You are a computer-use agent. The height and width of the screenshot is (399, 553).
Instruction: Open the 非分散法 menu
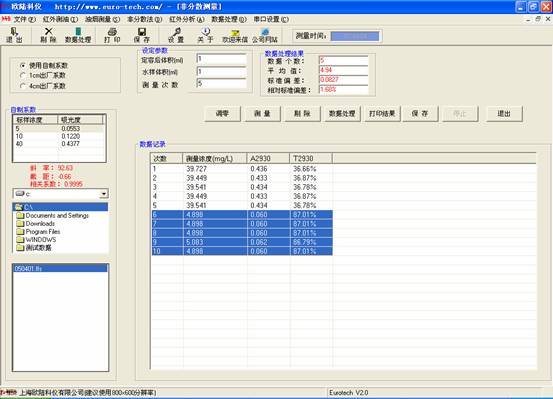145,19
